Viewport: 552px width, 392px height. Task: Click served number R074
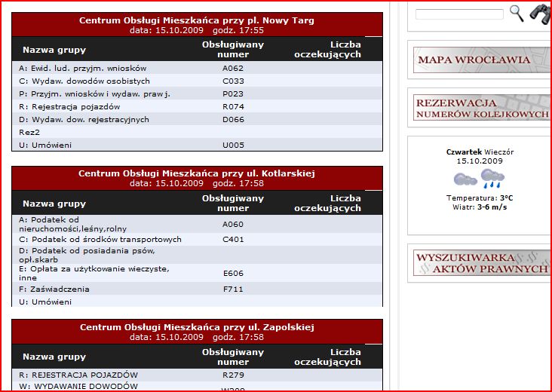point(233,106)
